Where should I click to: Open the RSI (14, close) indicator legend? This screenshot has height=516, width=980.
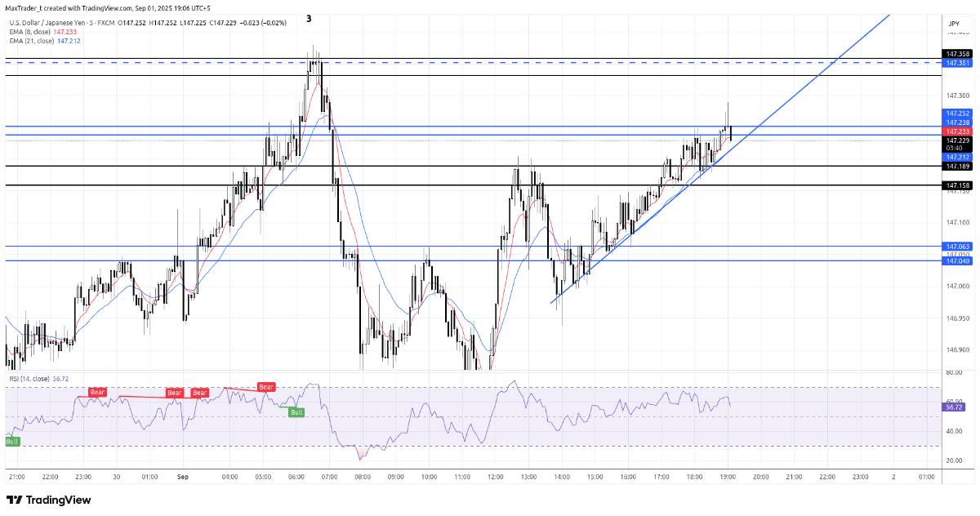pos(31,379)
